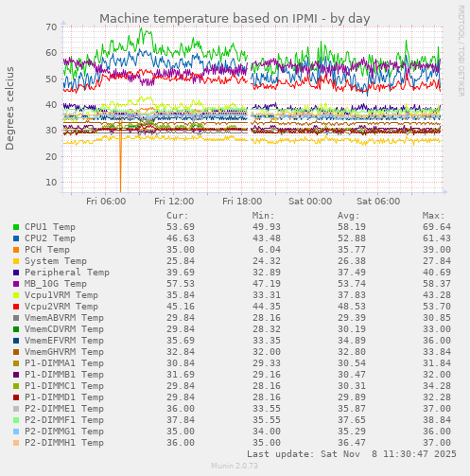Viewport: 470px width, 476px height.
Task: Click the PCH Temp orange legend swatch
Action: (x=16, y=250)
